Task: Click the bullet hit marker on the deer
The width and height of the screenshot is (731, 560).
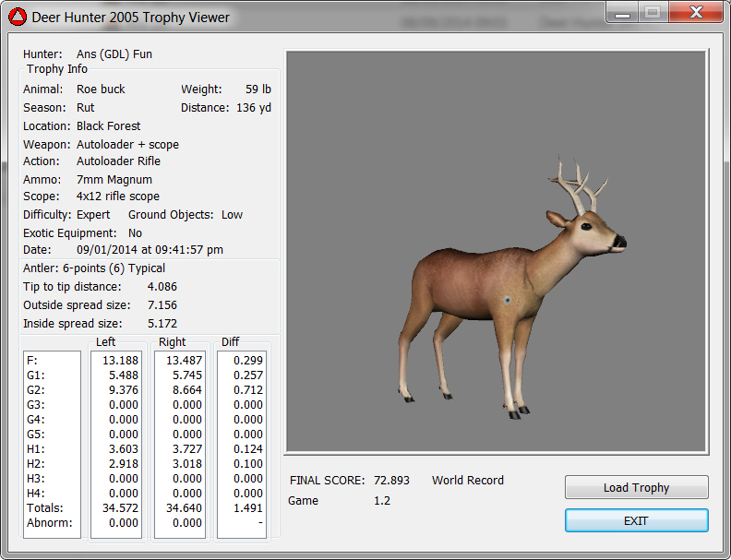Action: point(507,300)
